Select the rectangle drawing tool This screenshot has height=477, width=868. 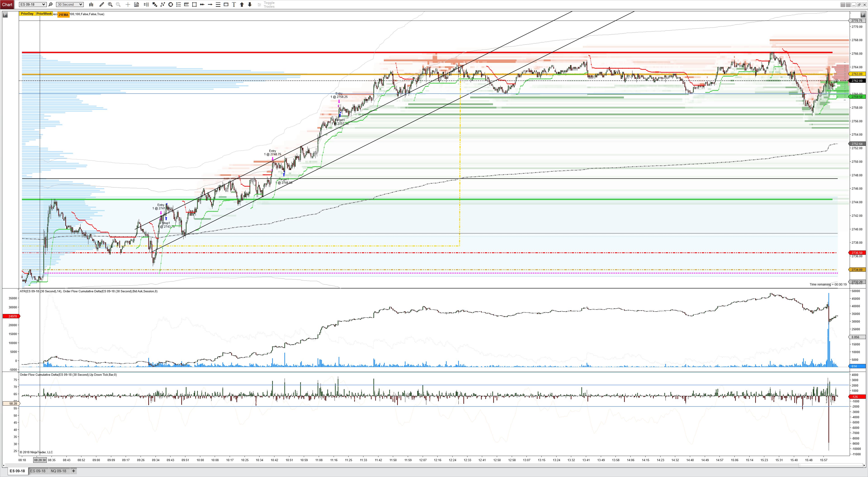(226, 4)
